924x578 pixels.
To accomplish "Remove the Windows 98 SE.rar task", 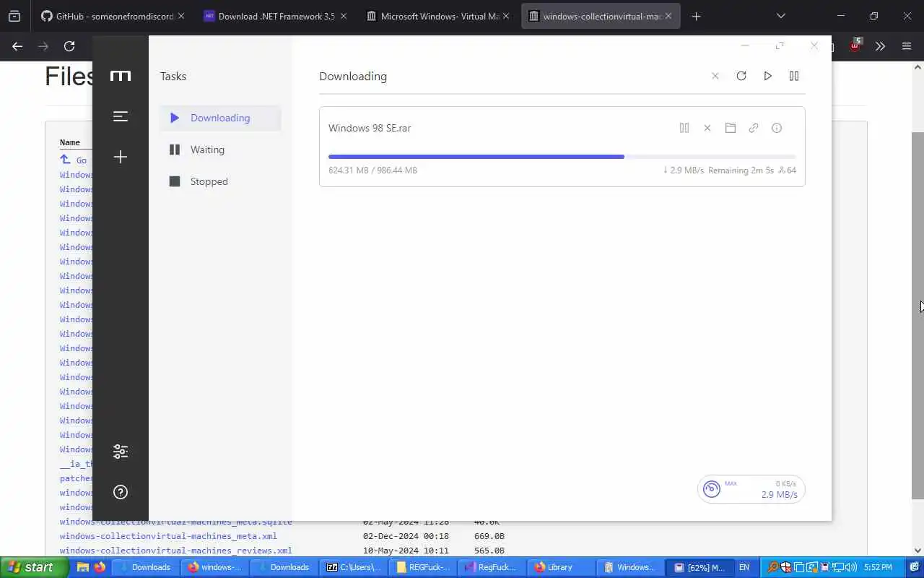I will (x=707, y=128).
